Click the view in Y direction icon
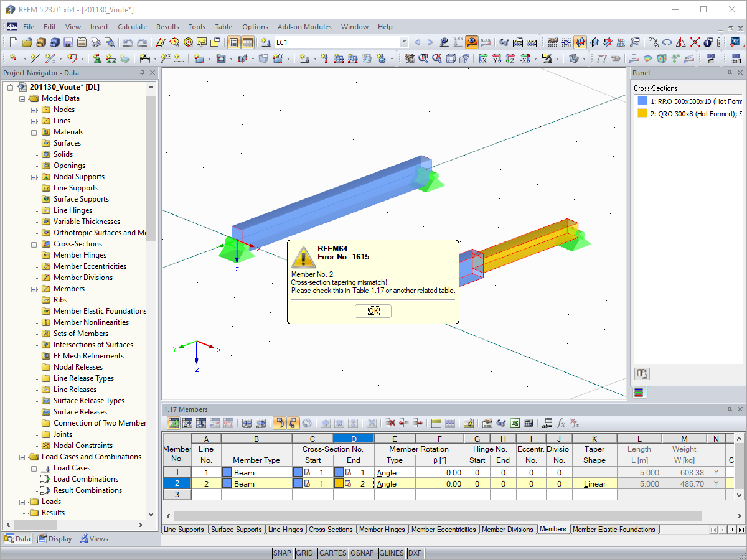The height and width of the screenshot is (560, 747). [x=496, y=58]
